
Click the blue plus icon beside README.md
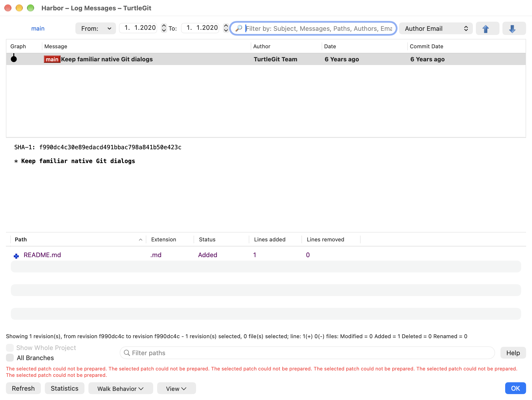(16, 256)
